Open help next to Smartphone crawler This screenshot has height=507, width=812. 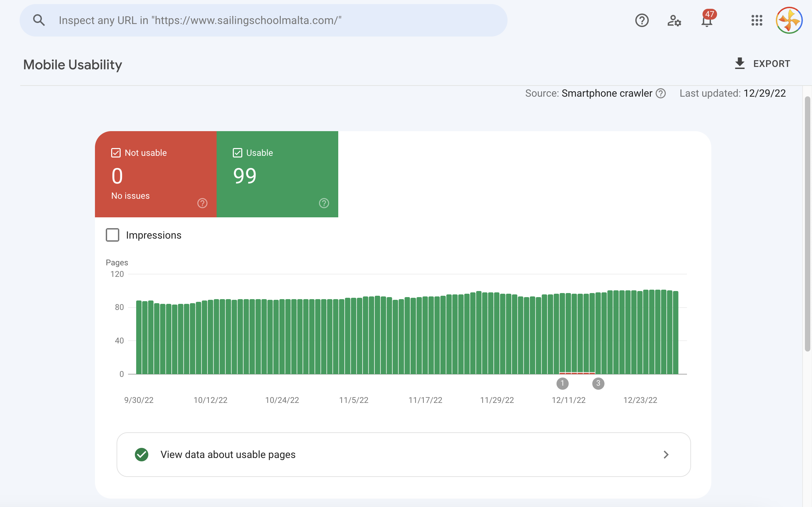[x=661, y=93]
